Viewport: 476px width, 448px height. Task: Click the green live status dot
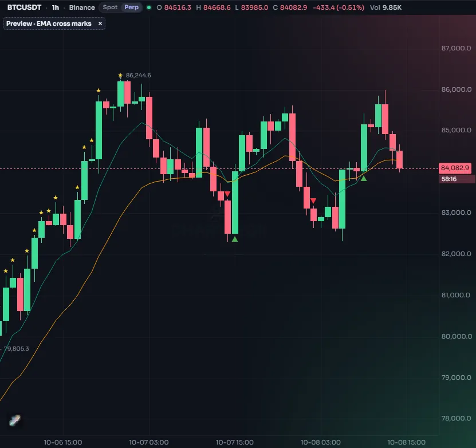149,7
